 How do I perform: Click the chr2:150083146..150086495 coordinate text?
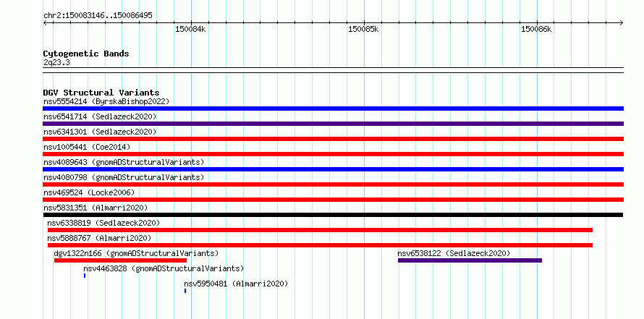pyautogui.click(x=98, y=15)
